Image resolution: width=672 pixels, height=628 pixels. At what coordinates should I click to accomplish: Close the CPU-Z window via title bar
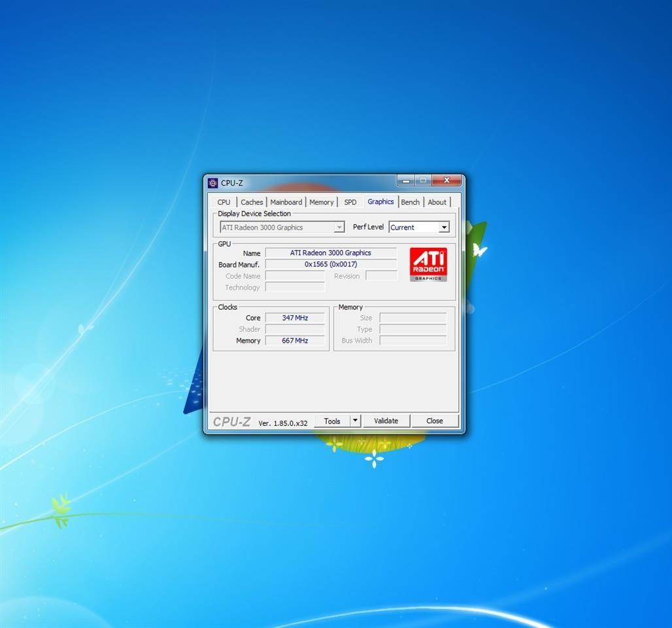tap(446, 181)
